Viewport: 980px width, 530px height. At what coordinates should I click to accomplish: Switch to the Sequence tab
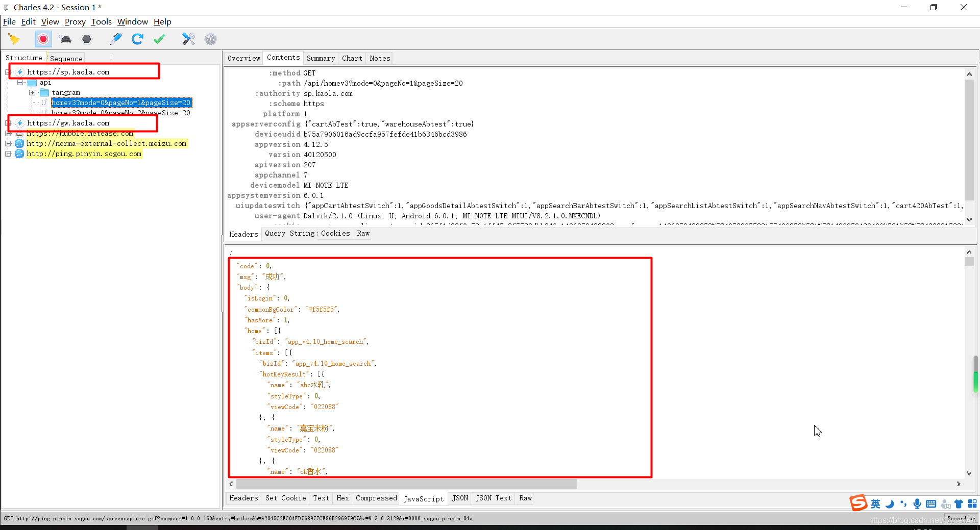(66, 59)
